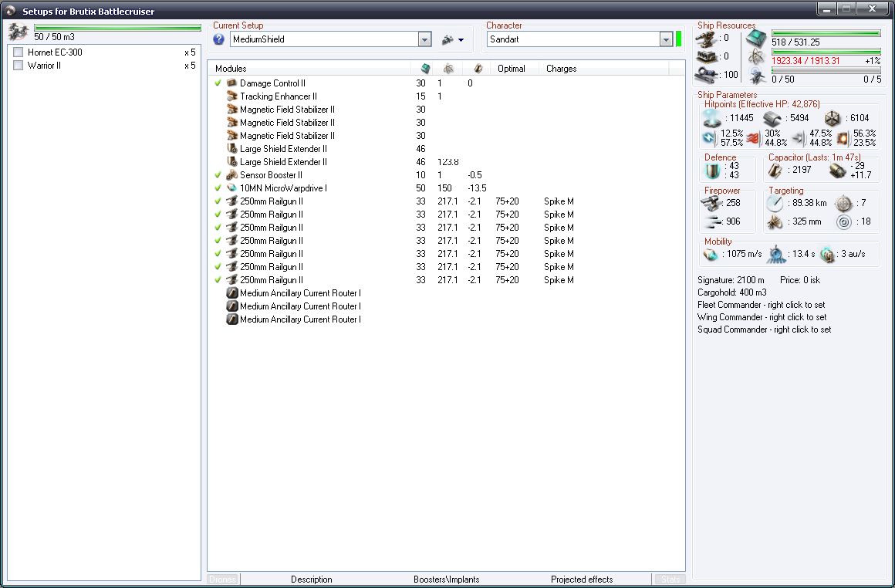Tick the Warrior II drone checkbox
Image resolution: width=895 pixels, height=588 pixels.
(19, 66)
